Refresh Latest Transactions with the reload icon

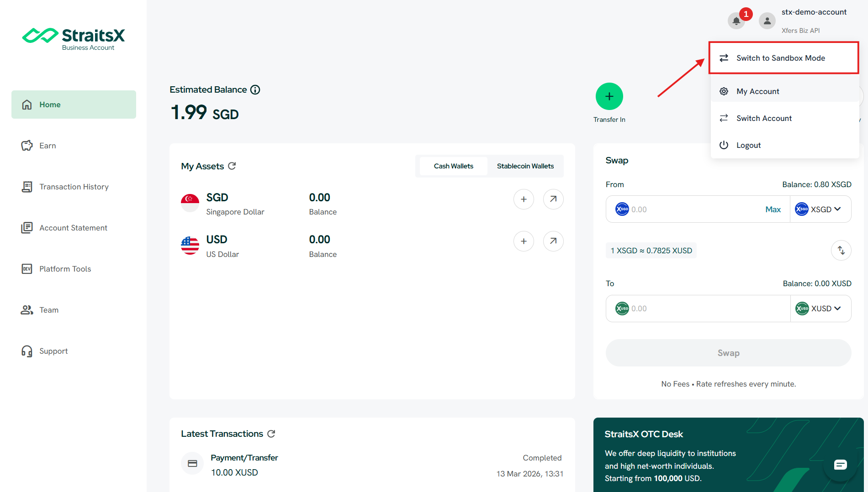(271, 434)
